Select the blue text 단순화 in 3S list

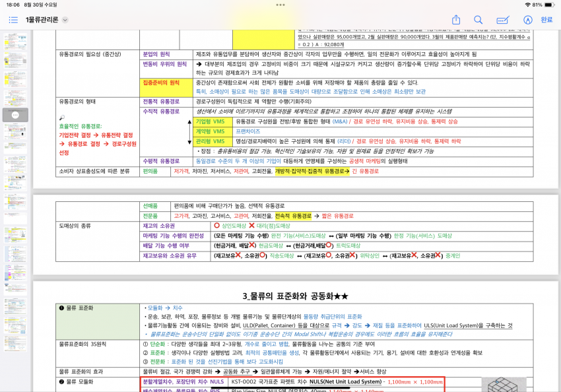[x=158, y=344]
